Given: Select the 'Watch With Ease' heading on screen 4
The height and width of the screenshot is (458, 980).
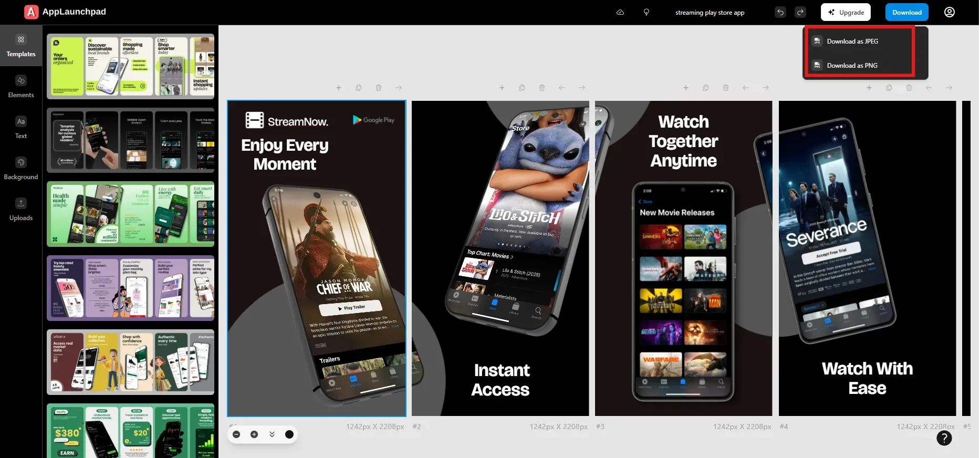Looking at the screenshot, I should [867, 378].
